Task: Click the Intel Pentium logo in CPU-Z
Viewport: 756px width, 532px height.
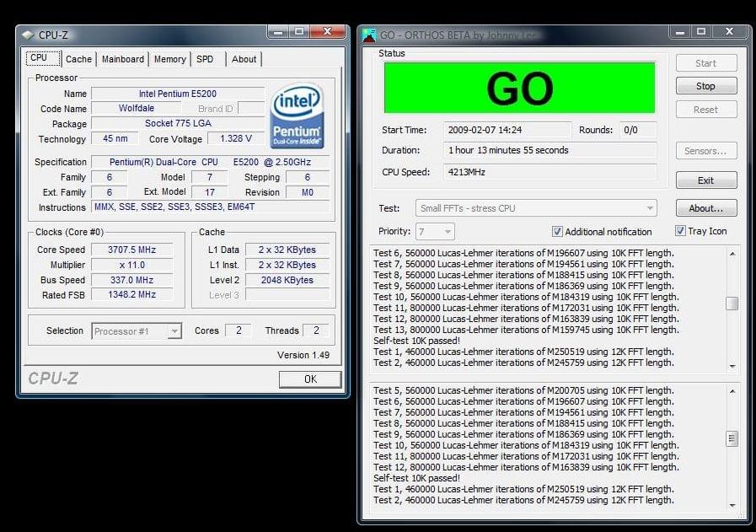Action: [297, 116]
